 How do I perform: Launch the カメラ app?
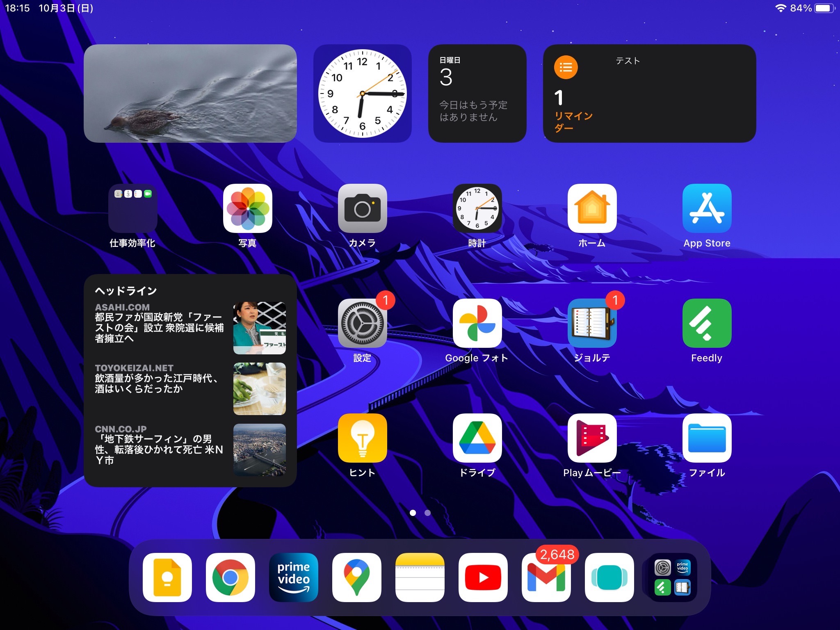pyautogui.click(x=362, y=208)
